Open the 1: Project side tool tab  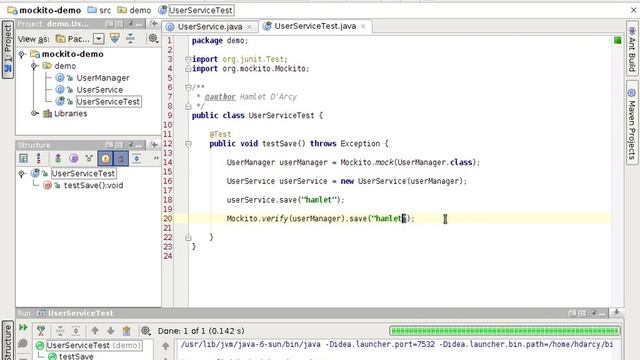(8, 49)
